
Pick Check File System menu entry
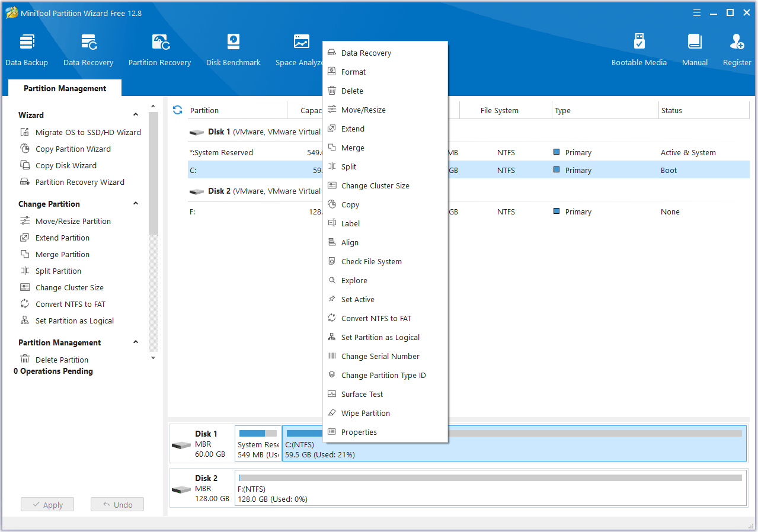[x=371, y=262]
